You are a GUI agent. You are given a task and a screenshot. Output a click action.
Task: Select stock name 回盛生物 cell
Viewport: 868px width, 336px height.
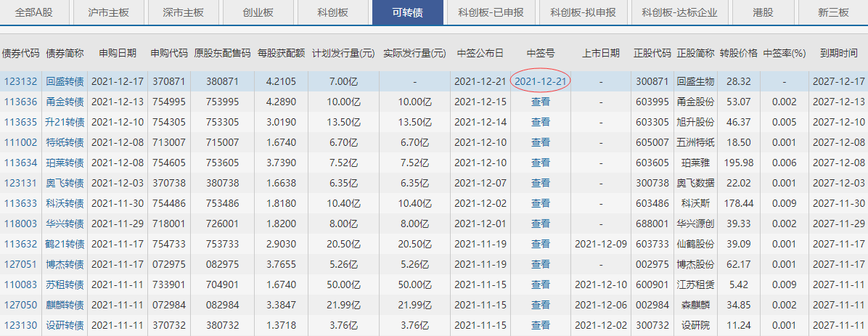pos(696,82)
